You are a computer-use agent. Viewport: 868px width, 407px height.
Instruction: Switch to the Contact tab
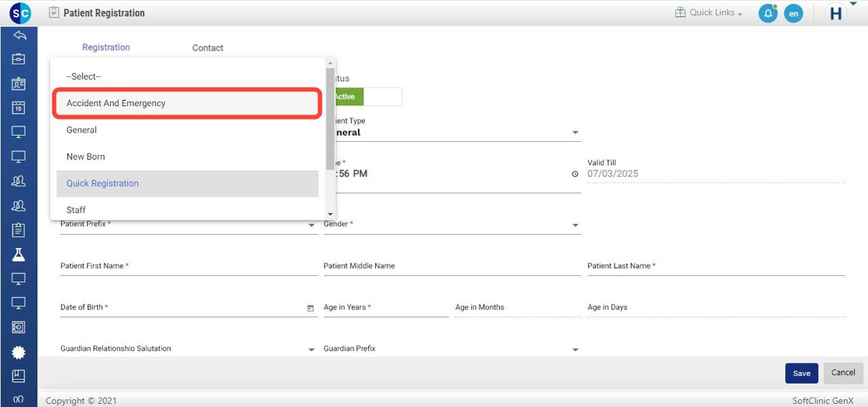[208, 48]
